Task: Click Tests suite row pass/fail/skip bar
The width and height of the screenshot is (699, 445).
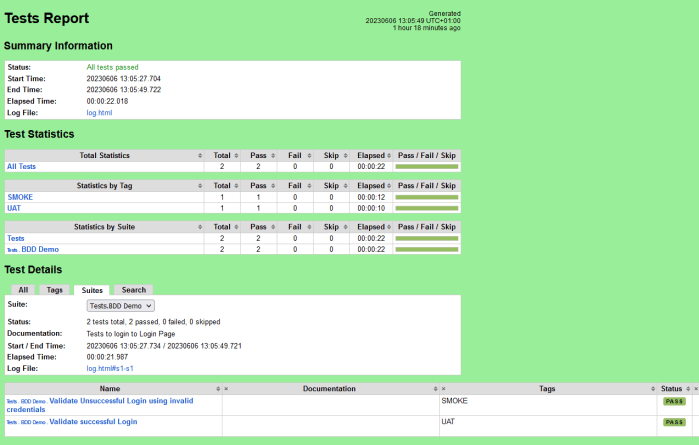Action: [x=427, y=239]
